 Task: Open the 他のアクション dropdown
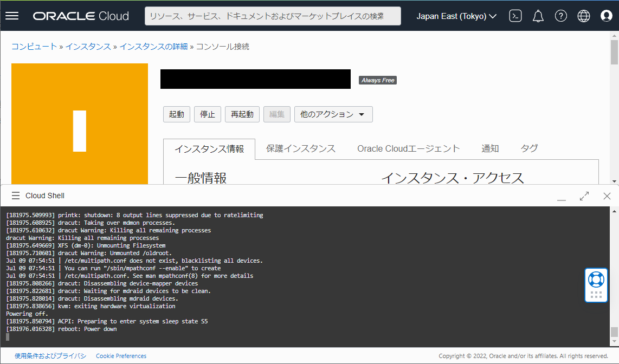[x=333, y=114]
